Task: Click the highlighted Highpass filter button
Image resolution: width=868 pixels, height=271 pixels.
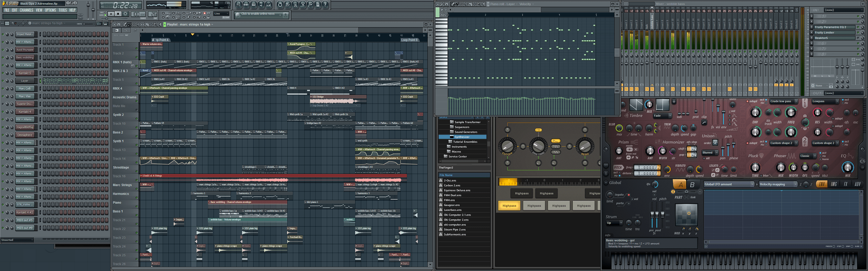Action: (509, 206)
